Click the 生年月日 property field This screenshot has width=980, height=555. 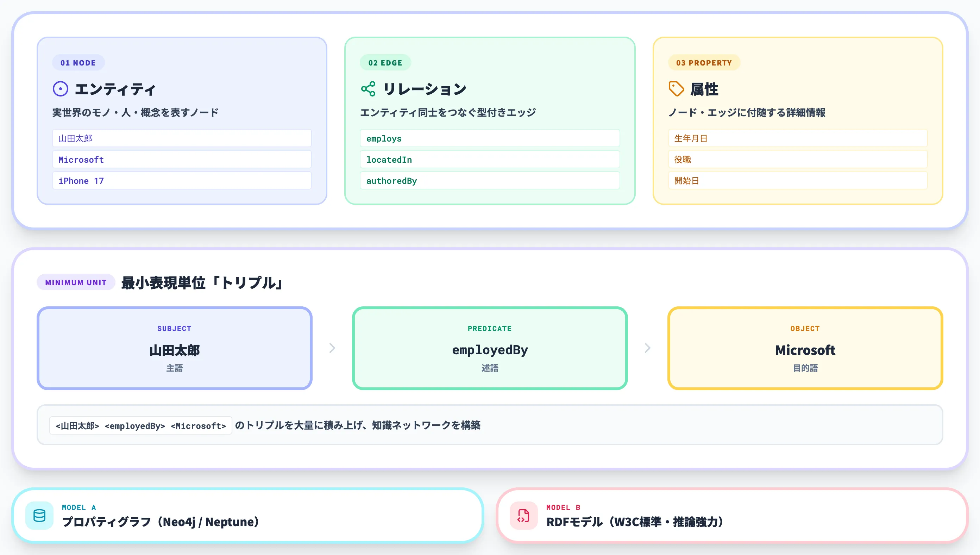798,138
